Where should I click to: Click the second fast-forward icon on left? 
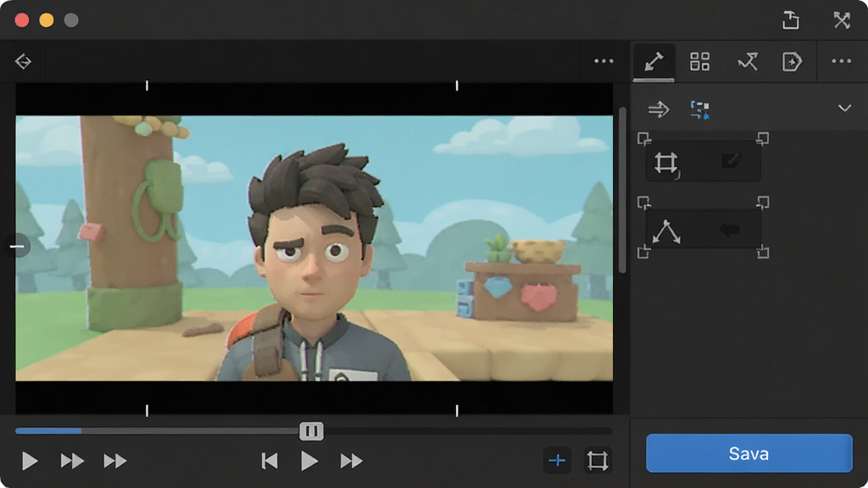tap(114, 460)
